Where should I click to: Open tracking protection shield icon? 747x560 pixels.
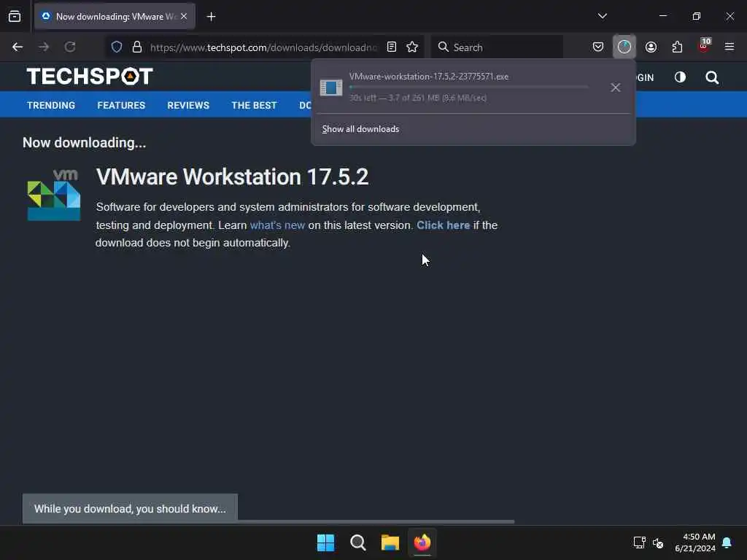tap(117, 47)
